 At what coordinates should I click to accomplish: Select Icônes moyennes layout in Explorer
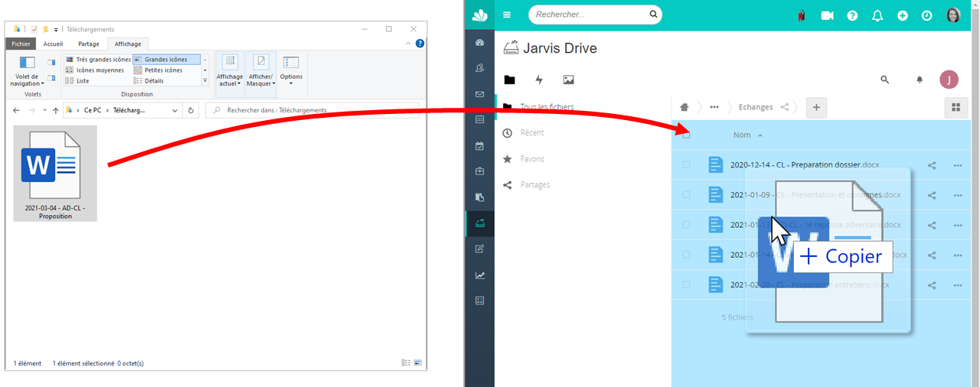(x=94, y=70)
